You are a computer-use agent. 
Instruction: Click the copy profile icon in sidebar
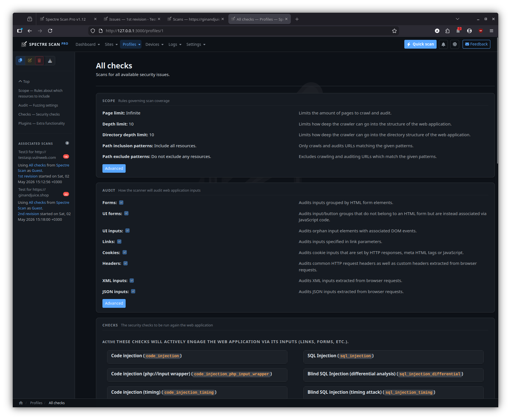click(20, 60)
